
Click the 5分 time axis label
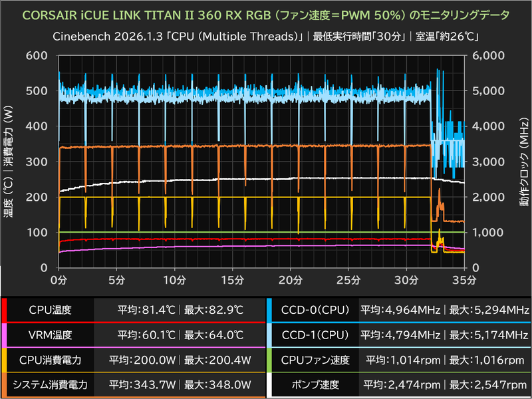(117, 280)
